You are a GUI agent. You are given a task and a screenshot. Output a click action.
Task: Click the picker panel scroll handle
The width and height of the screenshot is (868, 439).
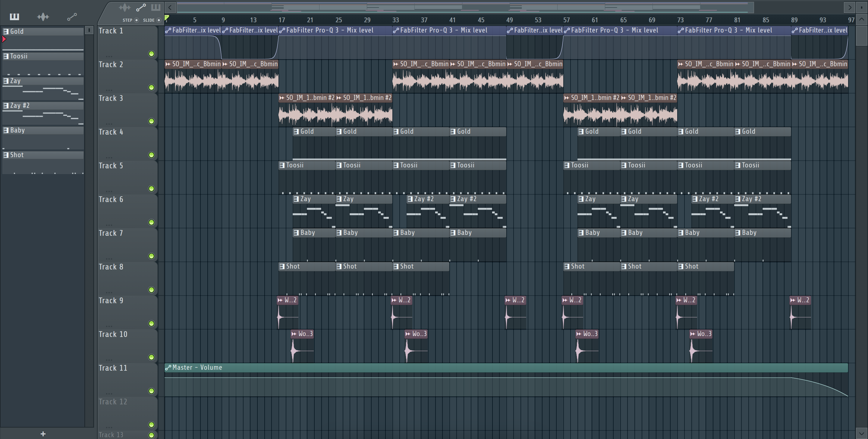[x=89, y=30]
